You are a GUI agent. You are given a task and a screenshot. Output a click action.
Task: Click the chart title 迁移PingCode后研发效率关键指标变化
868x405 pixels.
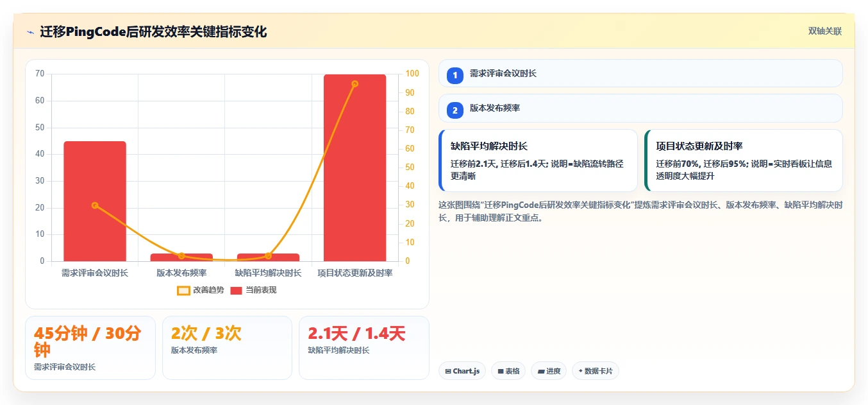coord(153,32)
